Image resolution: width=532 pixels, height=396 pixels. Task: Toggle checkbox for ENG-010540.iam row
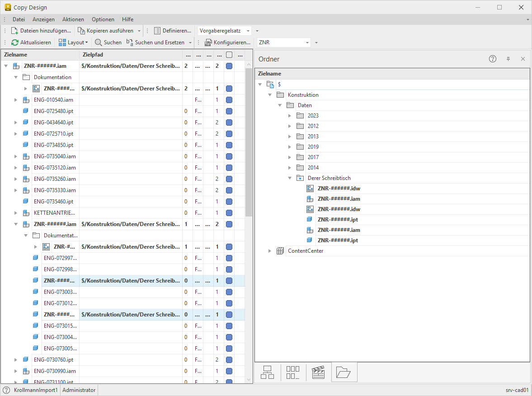click(x=229, y=100)
